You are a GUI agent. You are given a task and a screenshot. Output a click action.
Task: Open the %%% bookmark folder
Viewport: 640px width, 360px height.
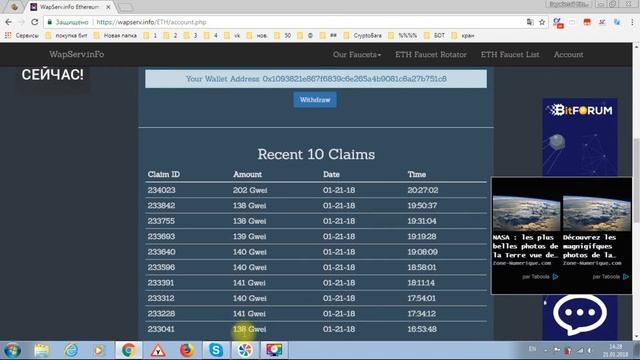tap(403, 36)
